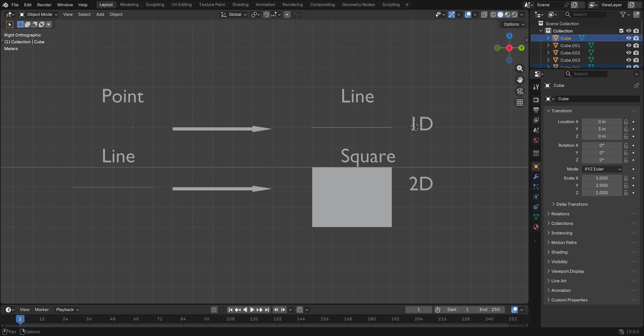This screenshot has width=644, height=336.
Task: Toggle camera view gizmo in viewport
Action: pyautogui.click(x=520, y=91)
